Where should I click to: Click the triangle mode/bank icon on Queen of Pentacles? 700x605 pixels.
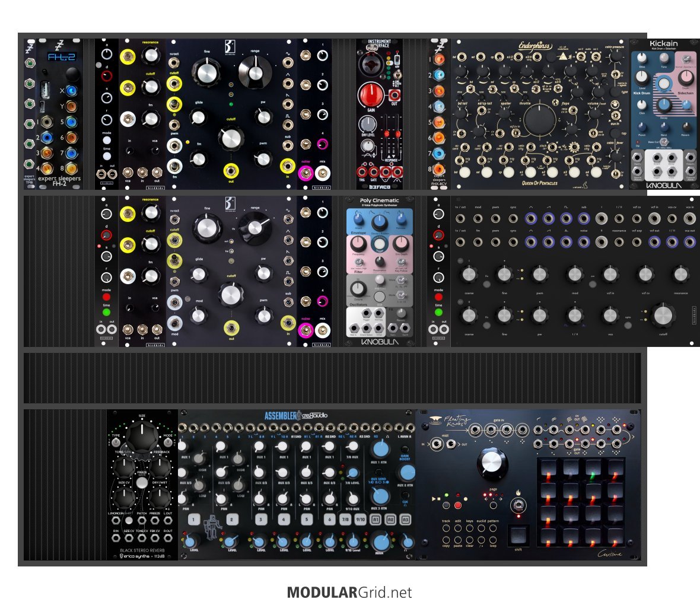(564, 56)
